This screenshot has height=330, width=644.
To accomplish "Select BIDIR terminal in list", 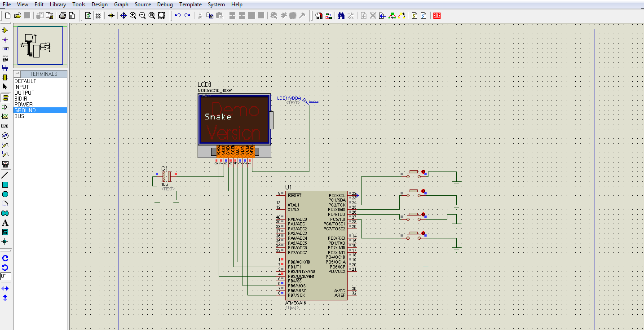I will coord(40,99).
